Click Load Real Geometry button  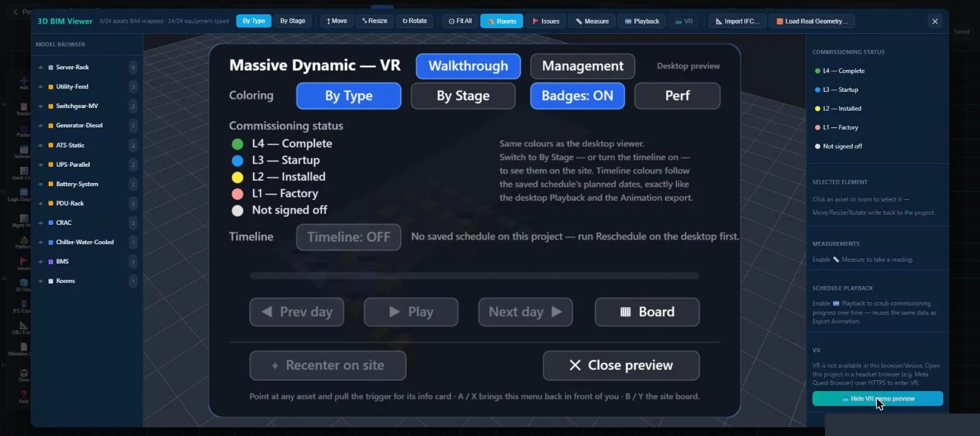click(x=812, y=21)
